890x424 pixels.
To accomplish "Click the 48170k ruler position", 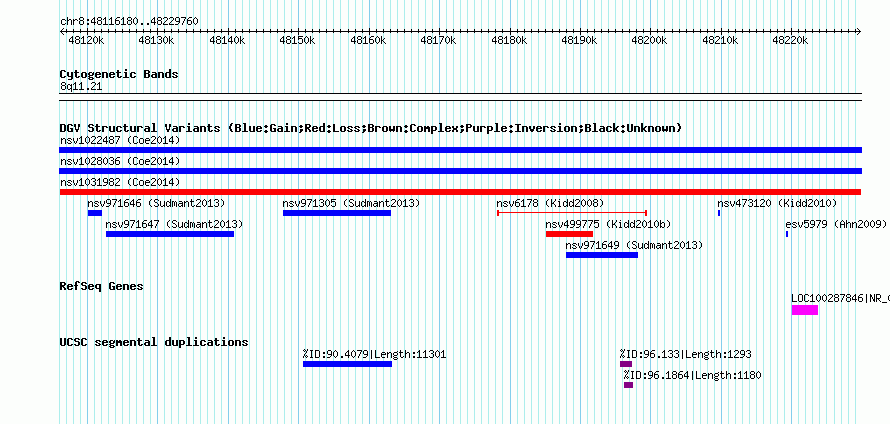I will coord(438,41).
